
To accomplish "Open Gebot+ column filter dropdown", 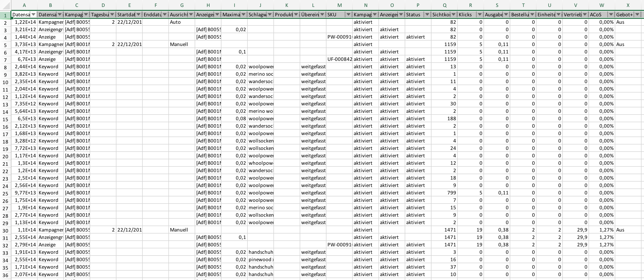I will tap(637, 15).
